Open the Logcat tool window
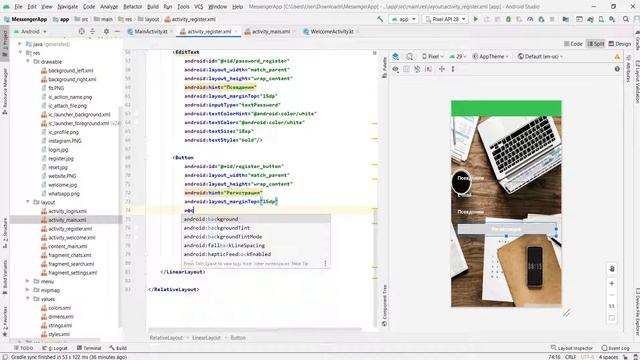Viewport: 640px width, 360px height. point(55,348)
